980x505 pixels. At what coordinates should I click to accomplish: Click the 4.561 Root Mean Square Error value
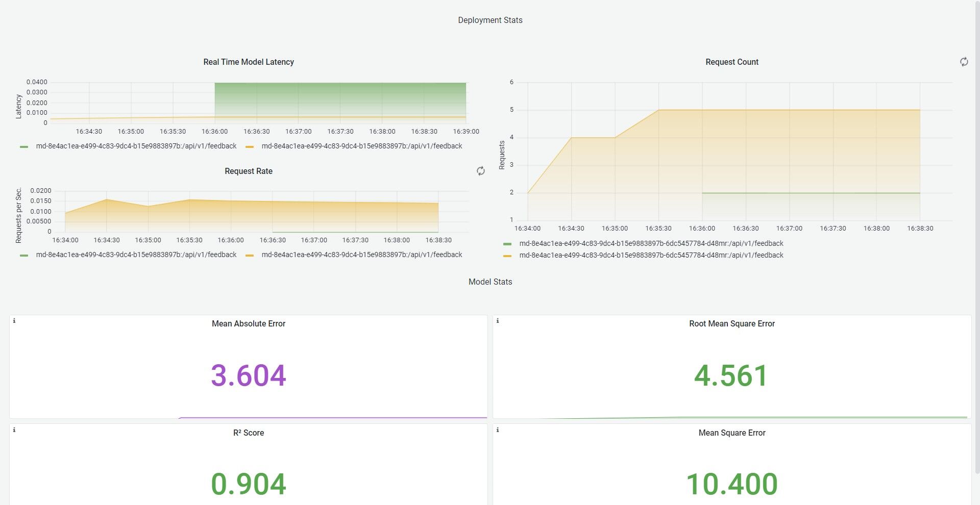pos(731,375)
